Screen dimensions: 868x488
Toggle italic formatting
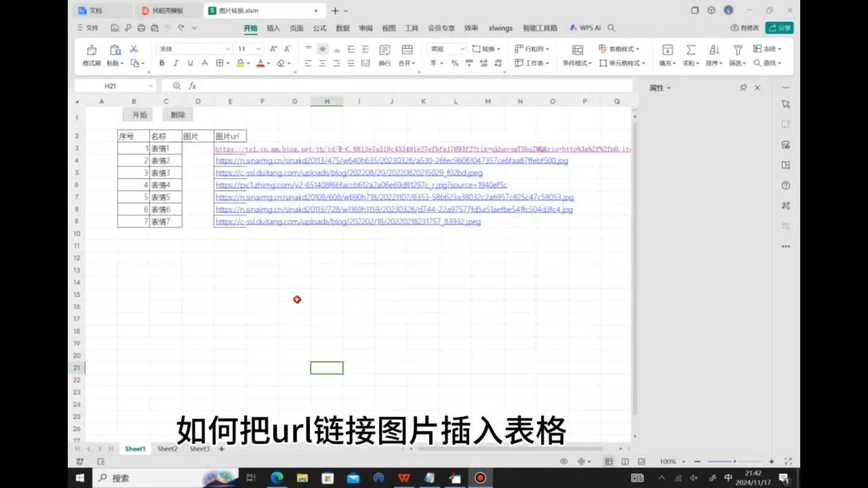[x=176, y=62]
